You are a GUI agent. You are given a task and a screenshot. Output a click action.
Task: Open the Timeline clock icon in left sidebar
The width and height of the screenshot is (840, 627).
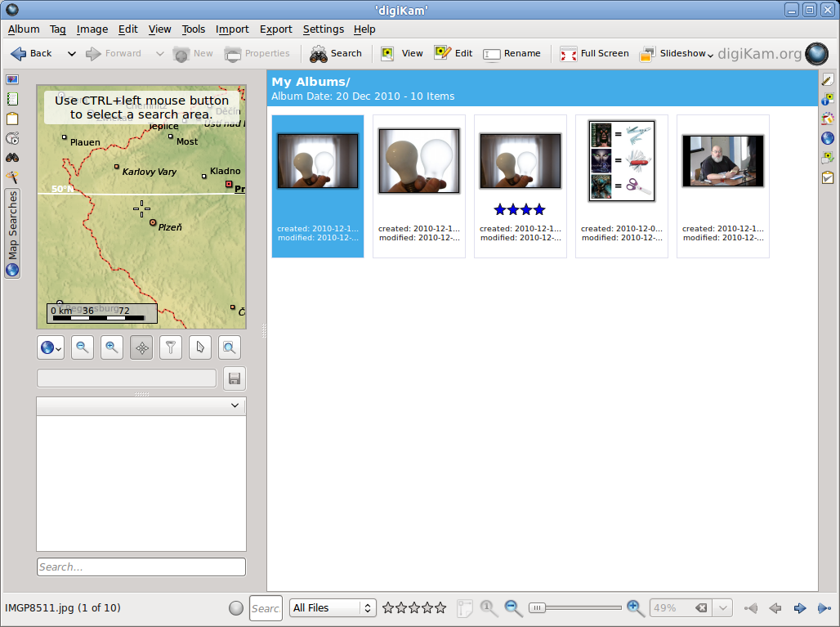12,138
